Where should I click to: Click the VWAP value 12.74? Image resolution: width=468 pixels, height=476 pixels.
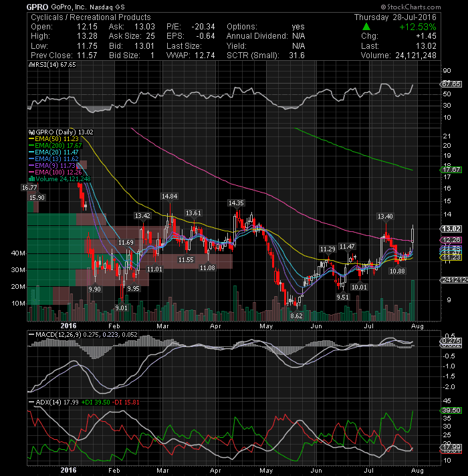click(x=205, y=55)
